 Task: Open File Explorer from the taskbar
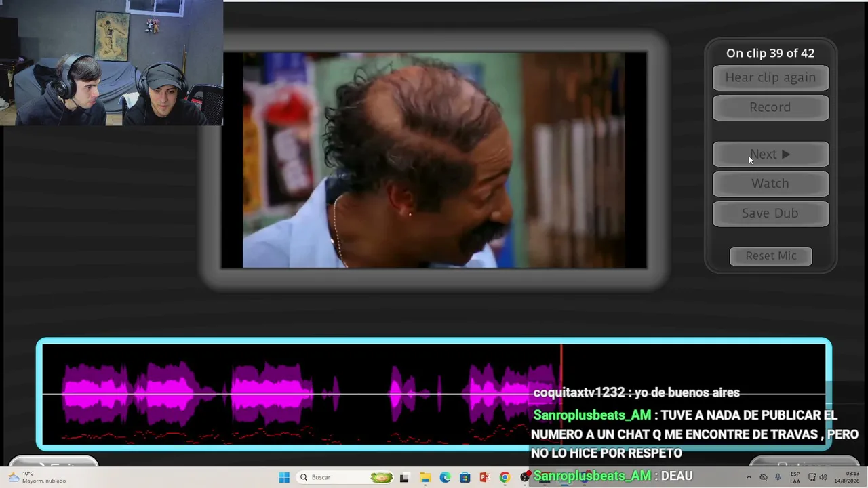[x=425, y=477]
